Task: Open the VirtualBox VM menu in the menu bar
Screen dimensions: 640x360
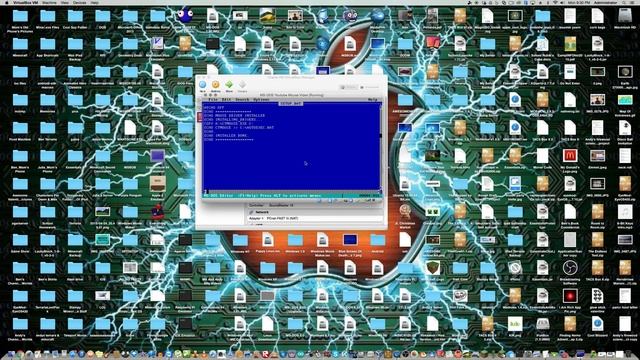Action: click(x=27, y=2)
